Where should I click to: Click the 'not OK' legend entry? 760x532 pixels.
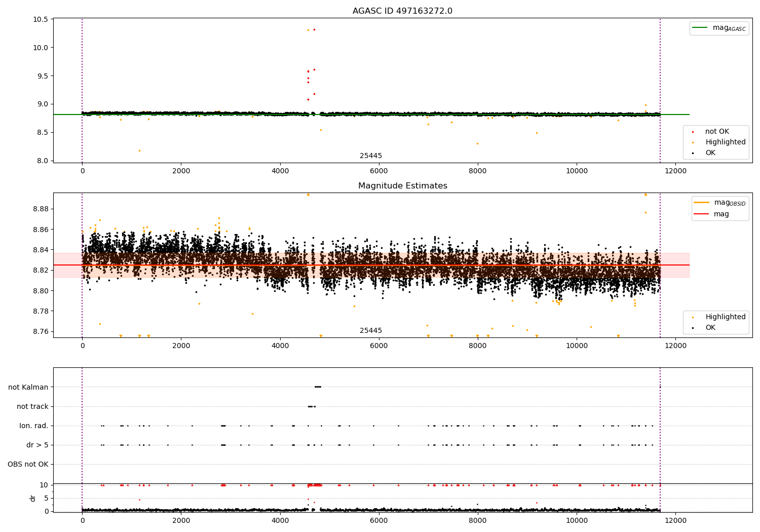pyautogui.click(x=717, y=132)
